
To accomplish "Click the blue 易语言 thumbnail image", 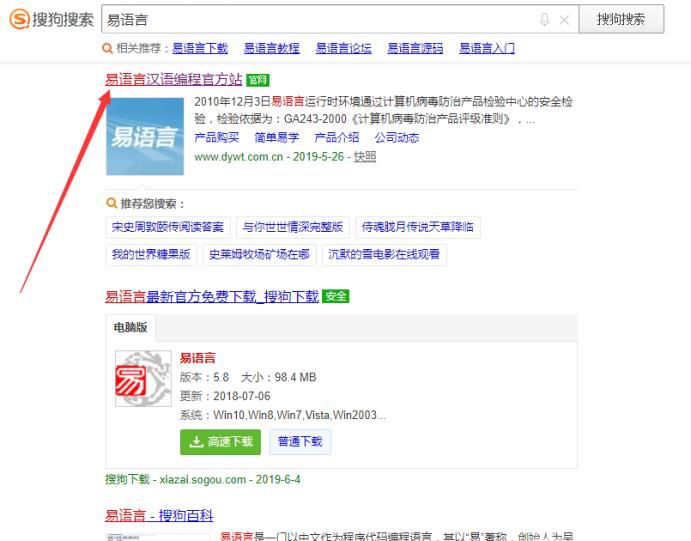I will (x=145, y=137).
